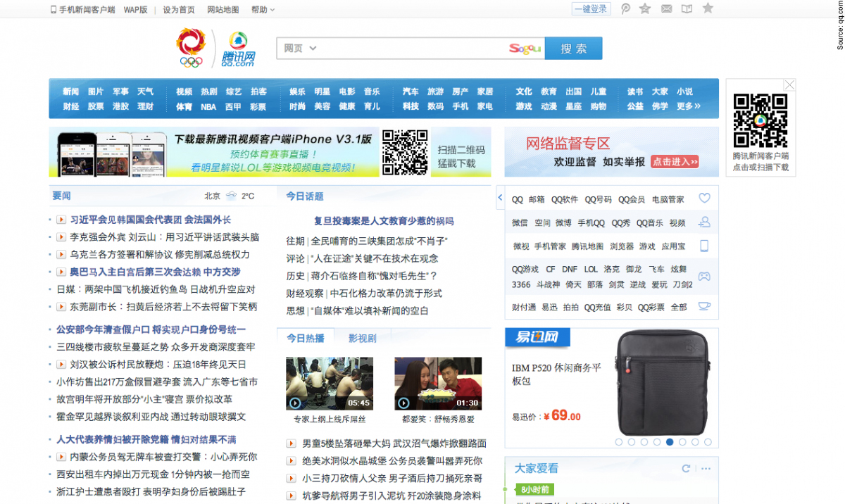The width and height of the screenshot is (845, 504).
Task: Click the mail envelope icon in top bar
Action: coord(666,9)
